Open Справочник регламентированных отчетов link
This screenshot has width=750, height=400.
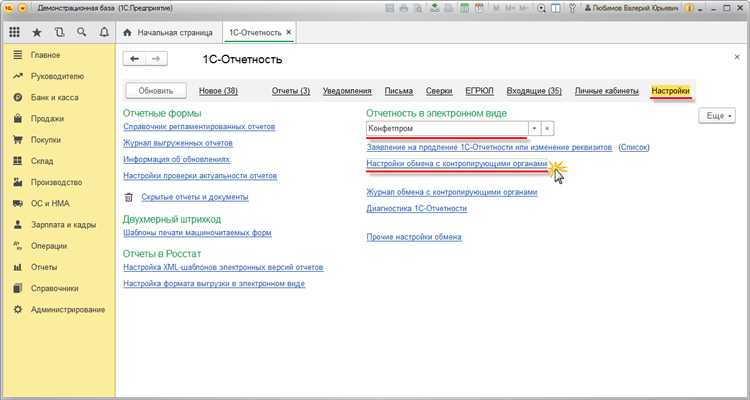point(199,127)
